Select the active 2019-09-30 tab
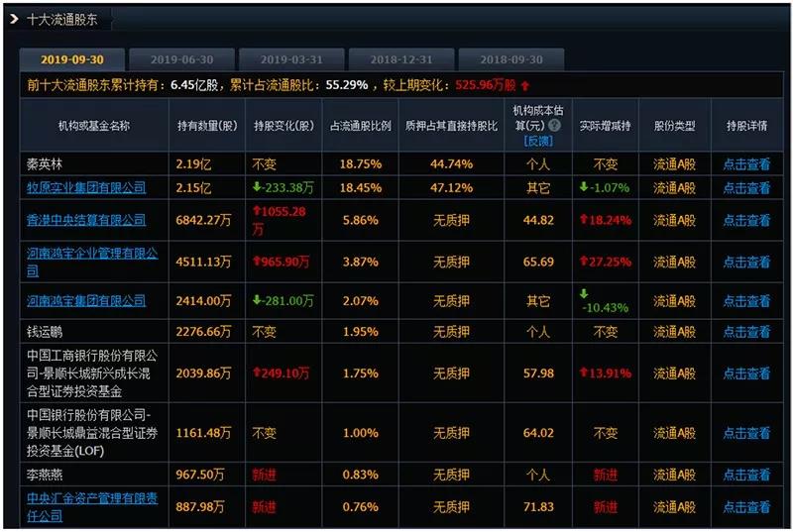 (x=71, y=59)
